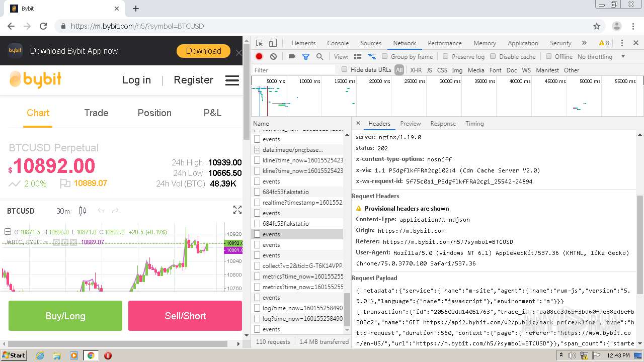Open the No throttling dropdown

click(x=601, y=57)
